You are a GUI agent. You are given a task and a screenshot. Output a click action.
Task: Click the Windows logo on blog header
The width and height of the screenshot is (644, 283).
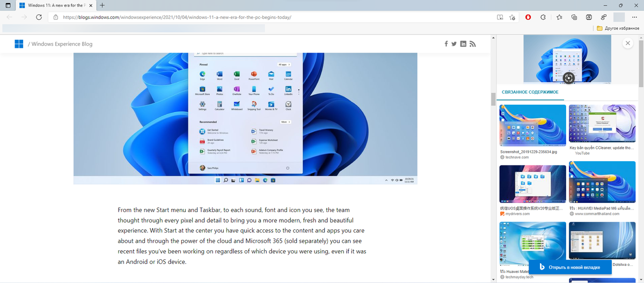(19, 44)
